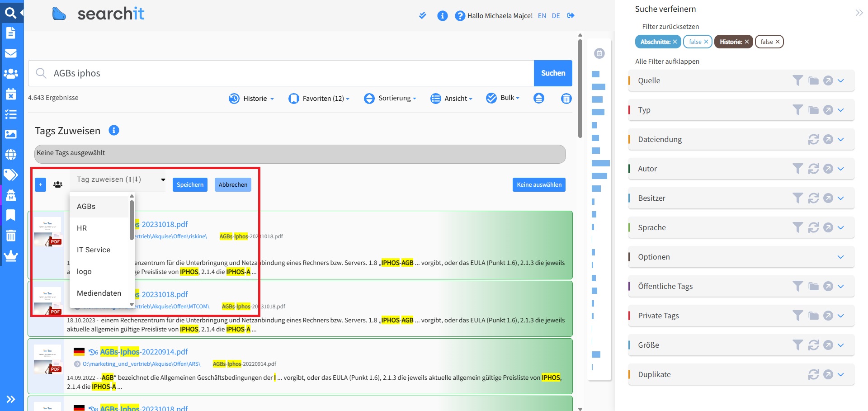Select AGBs from the tag list
Screen dimensions: 868x411
86,207
